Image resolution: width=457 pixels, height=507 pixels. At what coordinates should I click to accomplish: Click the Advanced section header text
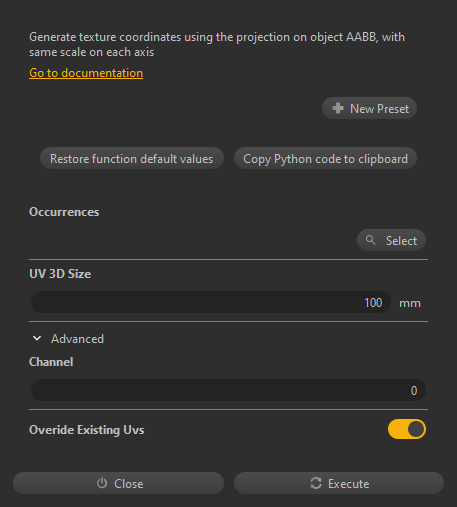(77, 339)
